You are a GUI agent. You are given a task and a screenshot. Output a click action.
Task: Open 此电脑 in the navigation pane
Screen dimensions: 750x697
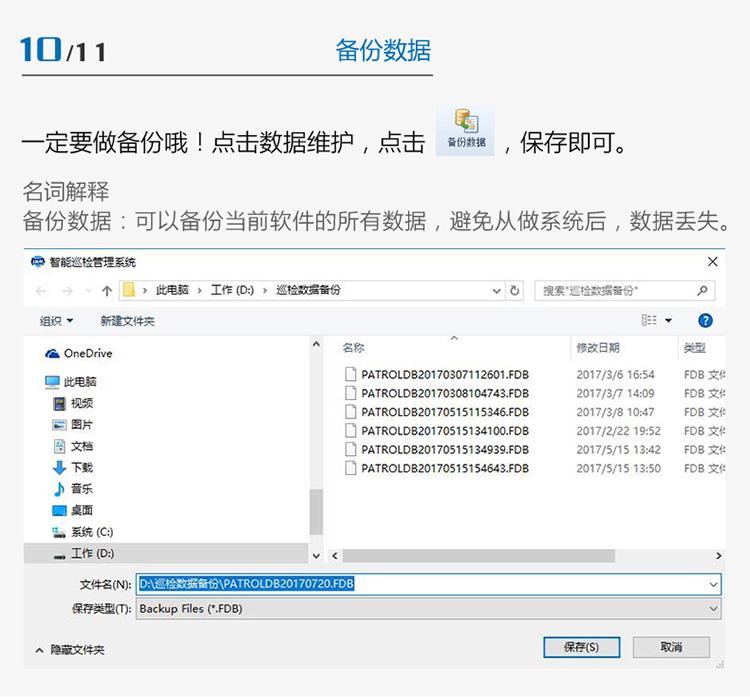click(x=79, y=382)
